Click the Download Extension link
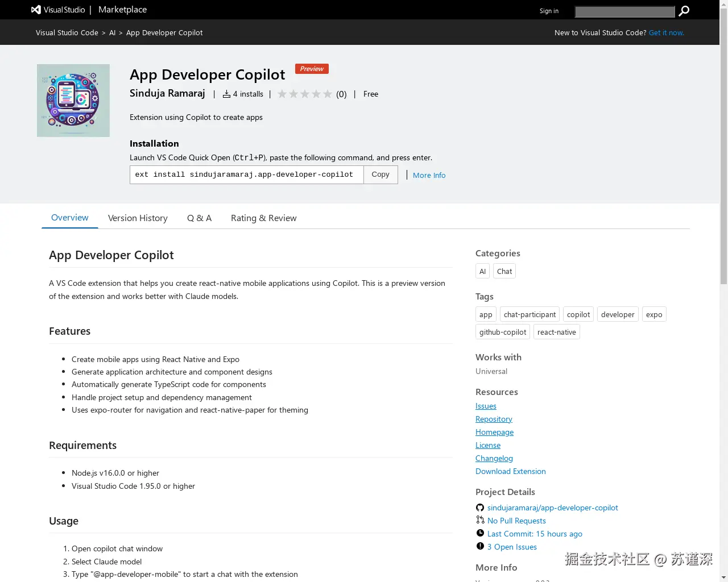This screenshot has height=582, width=728. point(510,471)
